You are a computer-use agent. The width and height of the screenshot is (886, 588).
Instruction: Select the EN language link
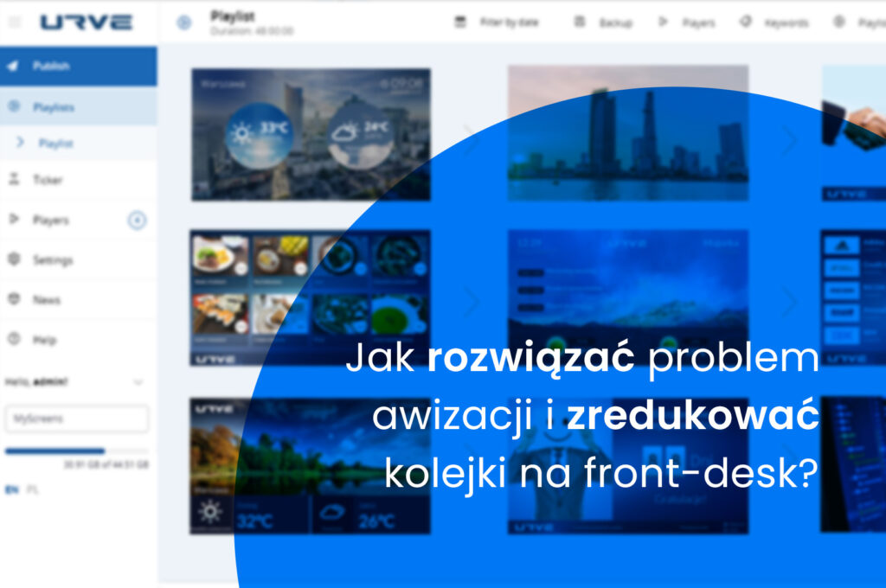11,489
